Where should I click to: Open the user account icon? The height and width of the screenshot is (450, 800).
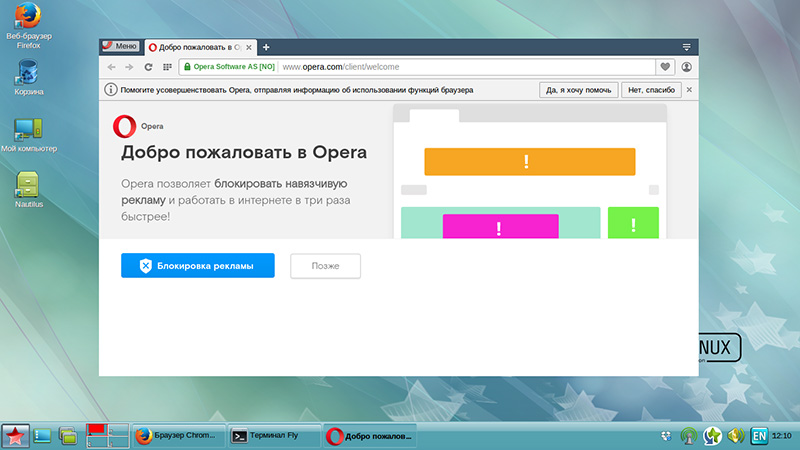click(687, 67)
